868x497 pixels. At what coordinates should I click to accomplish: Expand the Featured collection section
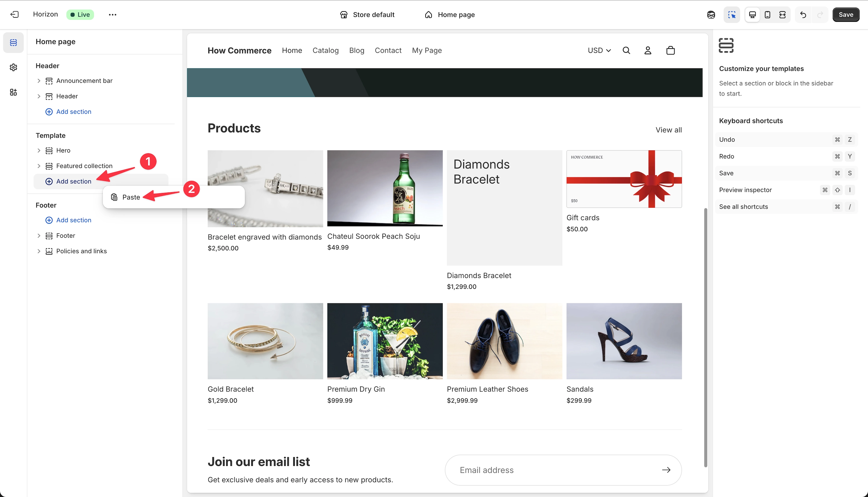point(39,166)
